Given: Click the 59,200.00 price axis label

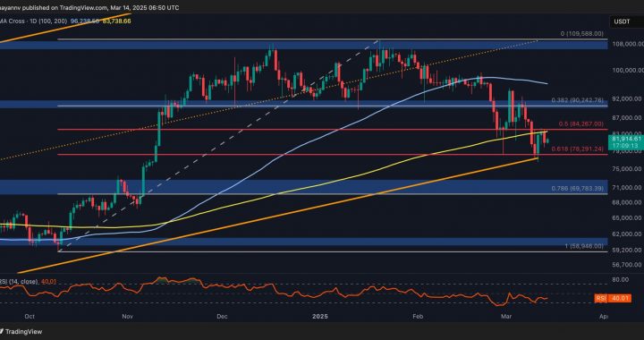Looking at the screenshot, I should point(626,250).
